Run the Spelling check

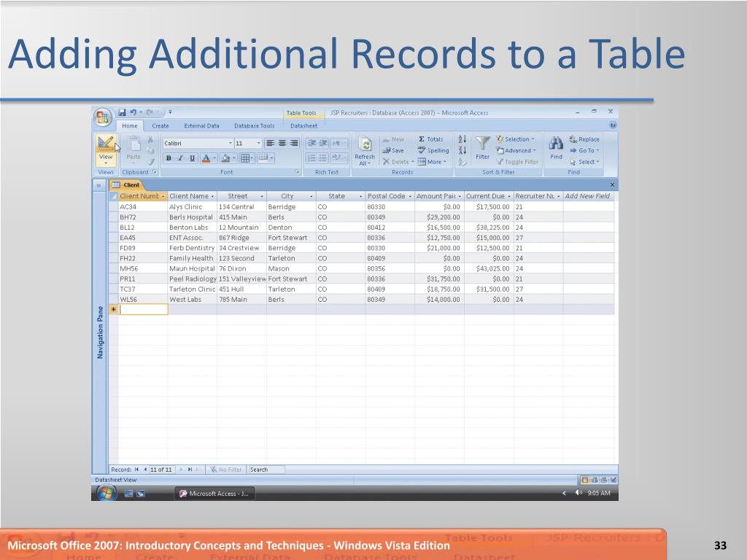click(x=433, y=150)
